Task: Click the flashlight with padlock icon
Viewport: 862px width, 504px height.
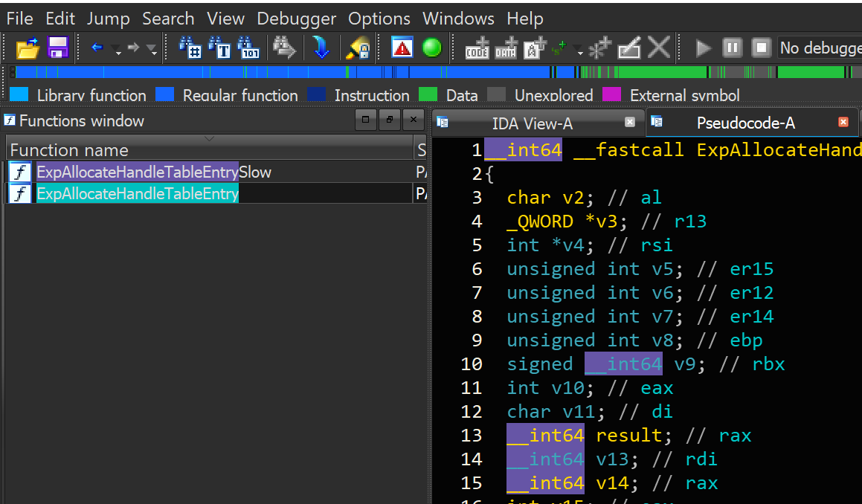Action: click(x=357, y=48)
